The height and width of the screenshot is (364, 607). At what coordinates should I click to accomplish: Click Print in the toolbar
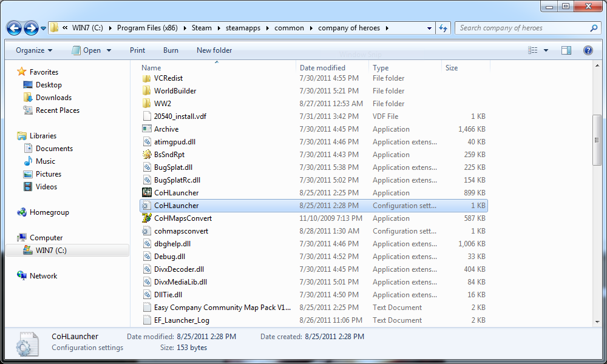(137, 50)
